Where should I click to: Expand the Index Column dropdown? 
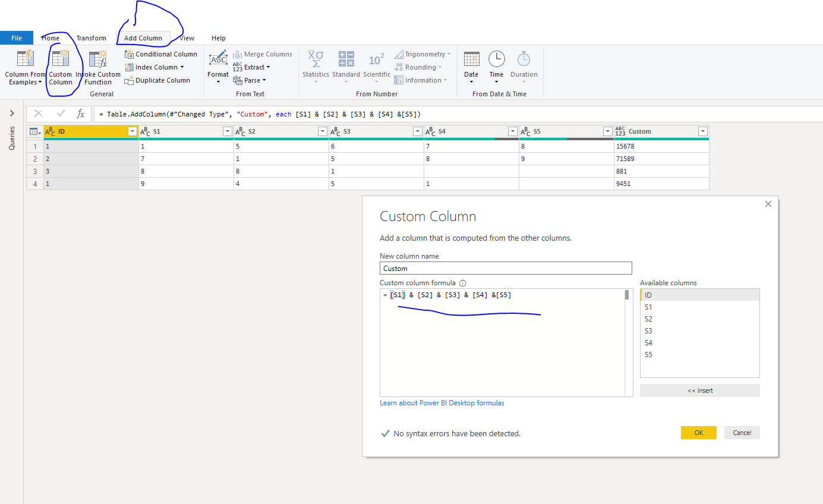(182, 67)
